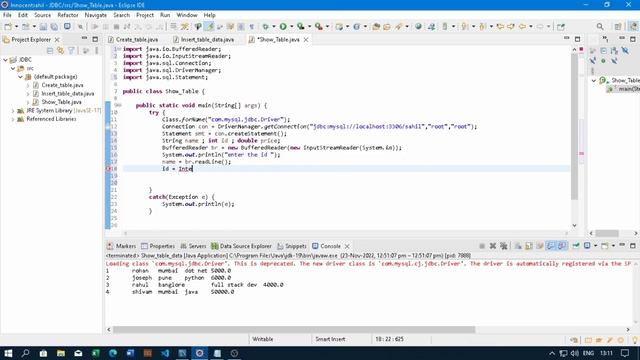This screenshot has width=640, height=360.
Task: Click the green Run button icon
Action: pyautogui.click(x=283, y=27)
